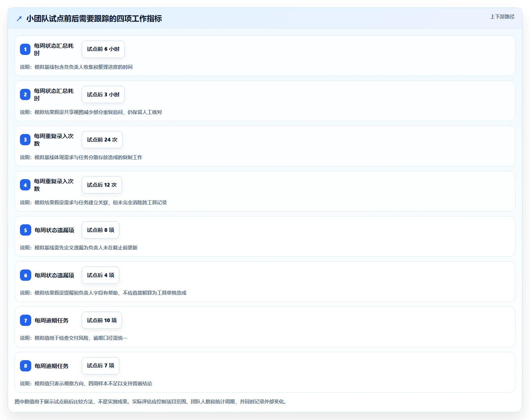Click 每周状态汇总耗时 label in card 2
Viewport: 530px width, 420px height.
54,94
